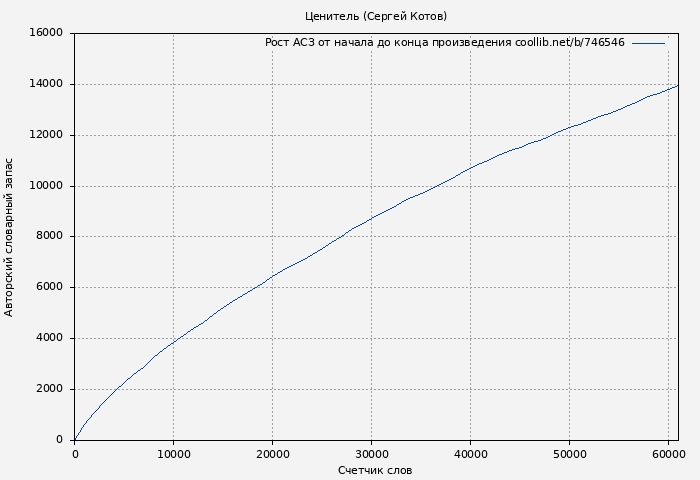Click the 30000 x-axis tick label
The width and height of the screenshot is (700, 480).
click(x=371, y=454)
